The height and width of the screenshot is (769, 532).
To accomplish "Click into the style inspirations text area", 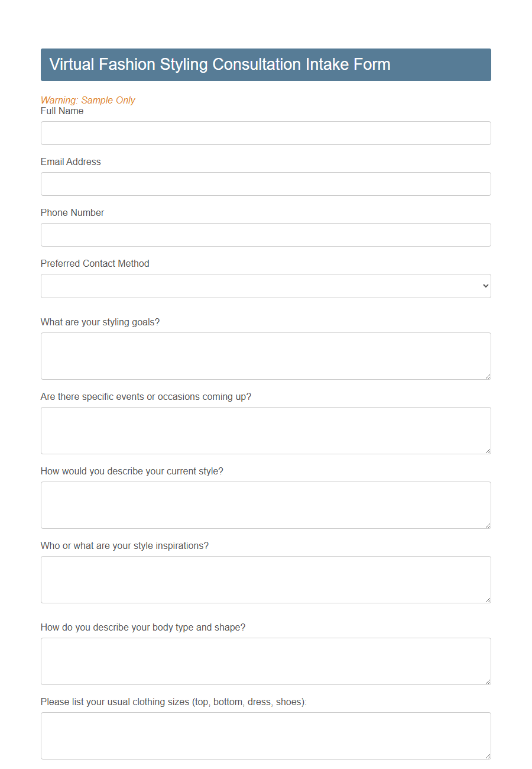I will point(265,579).
